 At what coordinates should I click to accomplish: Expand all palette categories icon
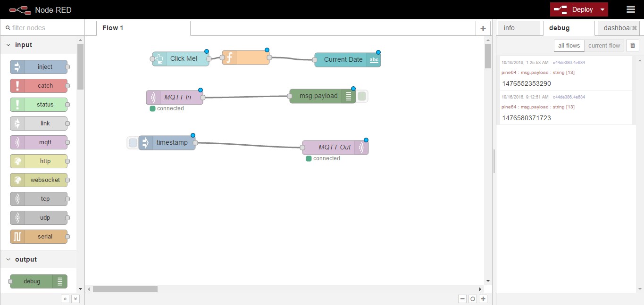[x=75, y=299]
